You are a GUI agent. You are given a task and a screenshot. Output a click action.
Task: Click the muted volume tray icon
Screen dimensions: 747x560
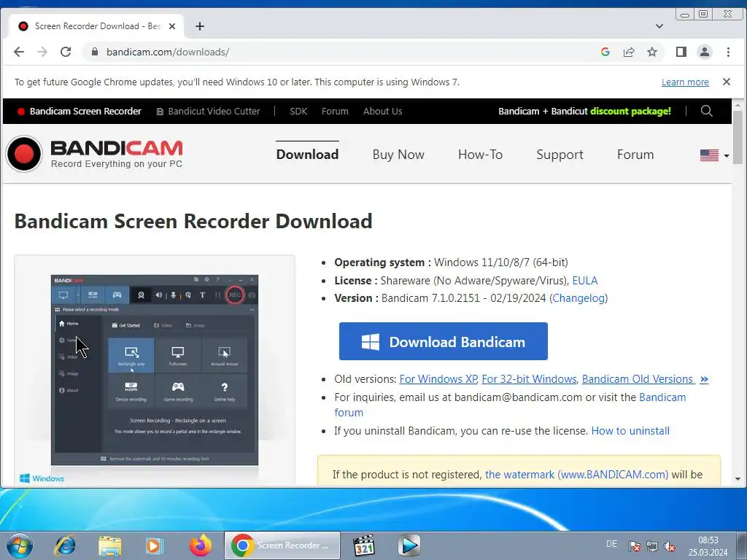(670, 546)
